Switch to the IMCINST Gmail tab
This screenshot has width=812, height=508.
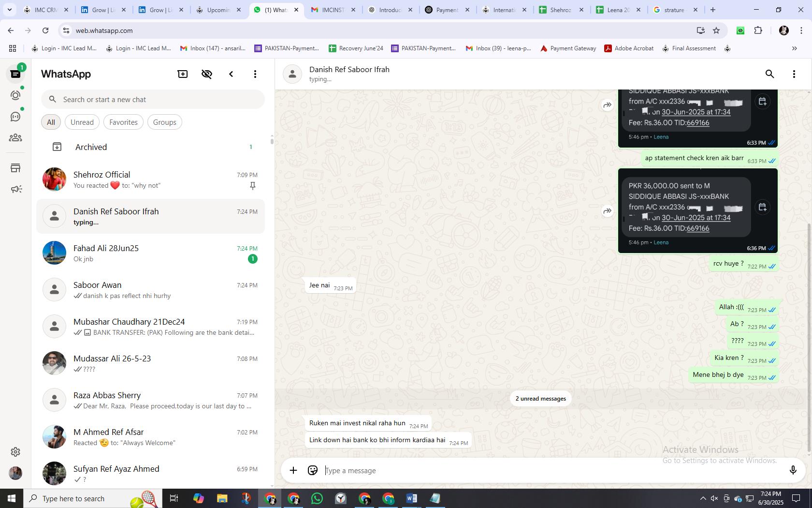pyautogui.click(x=333, y=10)
